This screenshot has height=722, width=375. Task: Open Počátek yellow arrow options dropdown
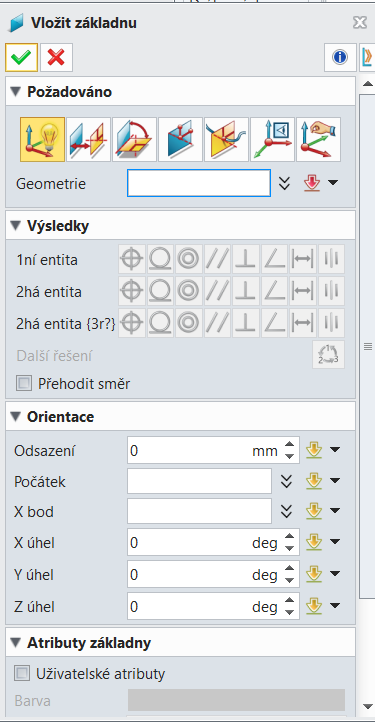334,481
